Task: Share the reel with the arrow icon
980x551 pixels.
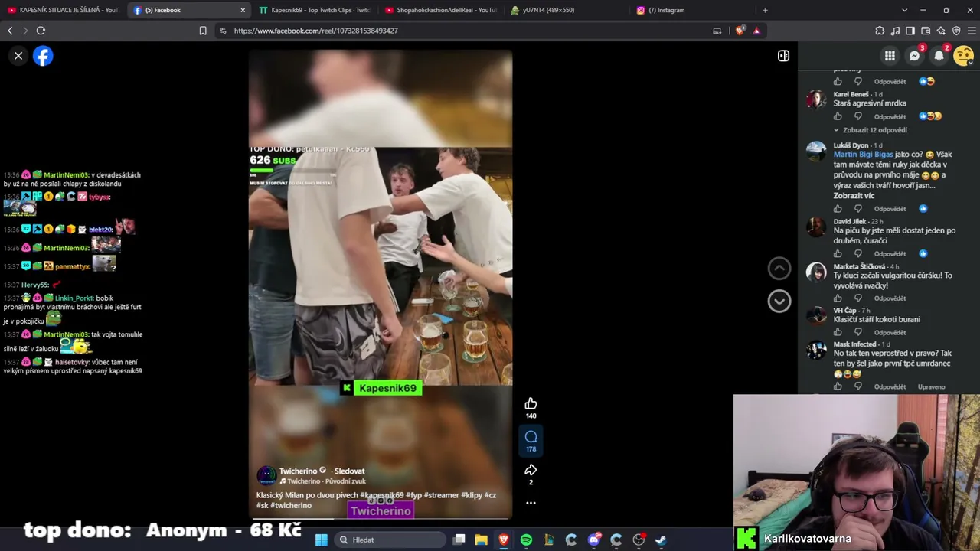Action: 531,470
